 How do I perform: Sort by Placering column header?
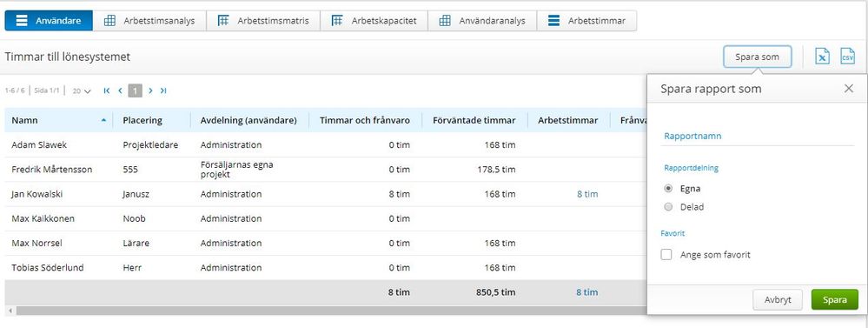click(142, 120)
